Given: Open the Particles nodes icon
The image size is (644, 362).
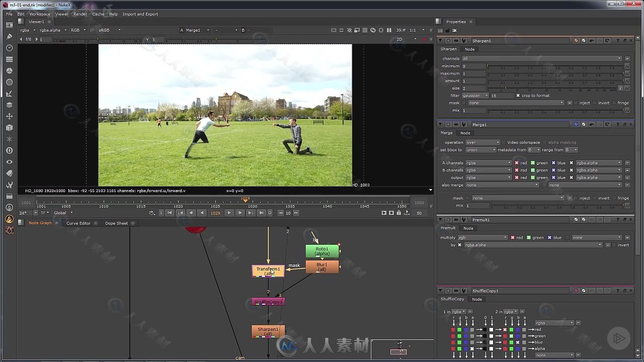Looking at the screenshot, I should click(x=9, y=139).
